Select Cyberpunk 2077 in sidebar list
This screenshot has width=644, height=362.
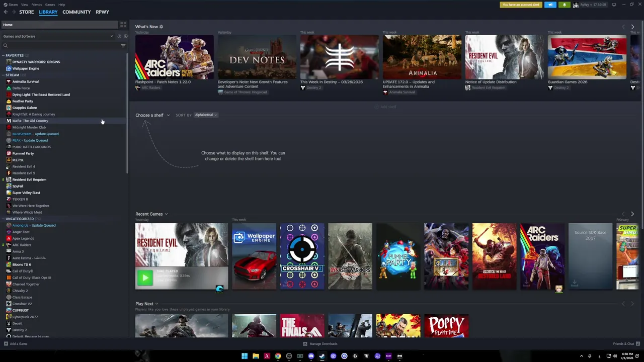[25, 317]
